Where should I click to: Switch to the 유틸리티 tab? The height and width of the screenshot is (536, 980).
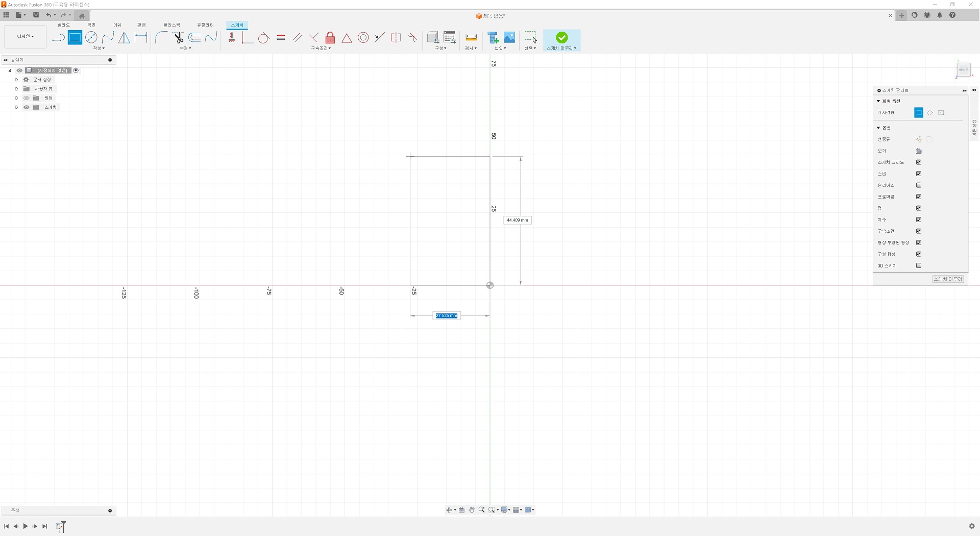pos(206,25)
